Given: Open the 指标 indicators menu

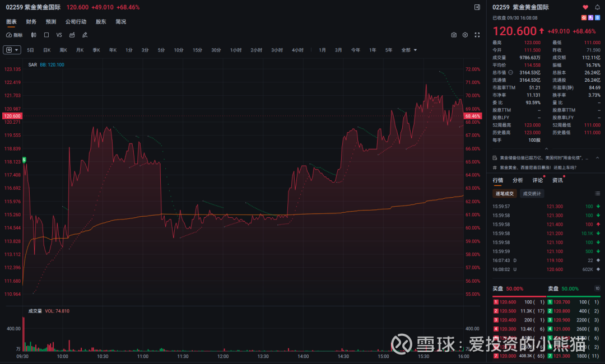Looking at the screenshot, I should (14, 35).
